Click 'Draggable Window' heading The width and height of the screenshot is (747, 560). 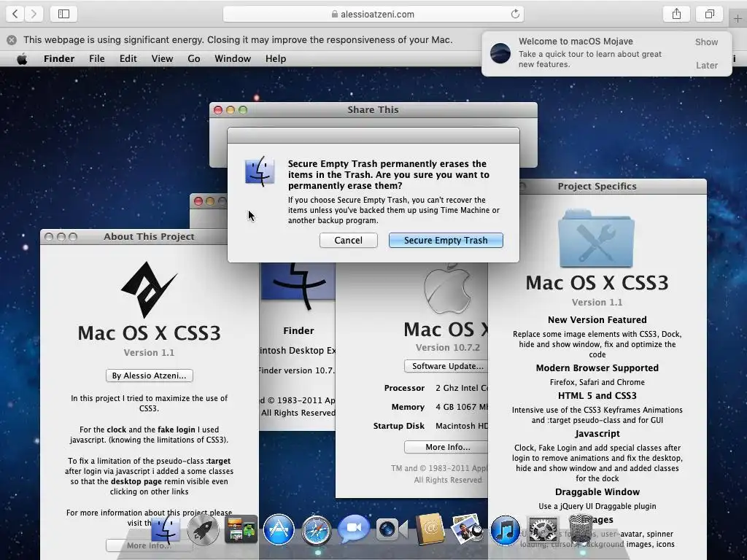[597, 492]
